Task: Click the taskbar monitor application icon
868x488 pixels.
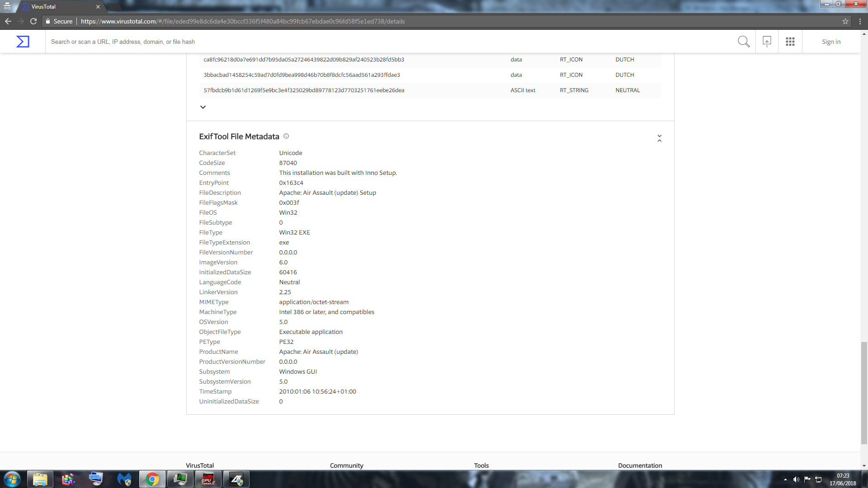Action: point(180,479)
